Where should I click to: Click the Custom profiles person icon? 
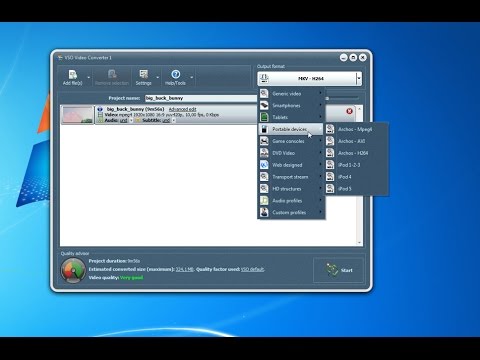[x=264, y=213]
